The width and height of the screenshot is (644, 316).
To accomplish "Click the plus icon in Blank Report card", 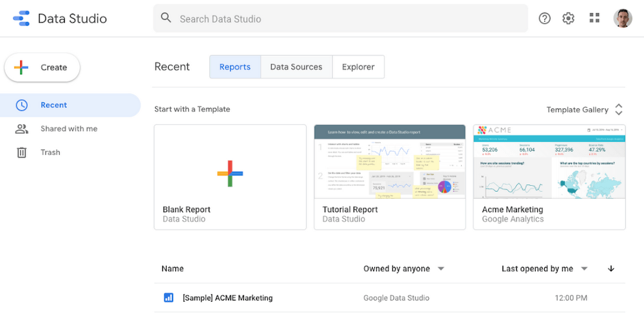I will pyautogui.click(x=230, y=174).
